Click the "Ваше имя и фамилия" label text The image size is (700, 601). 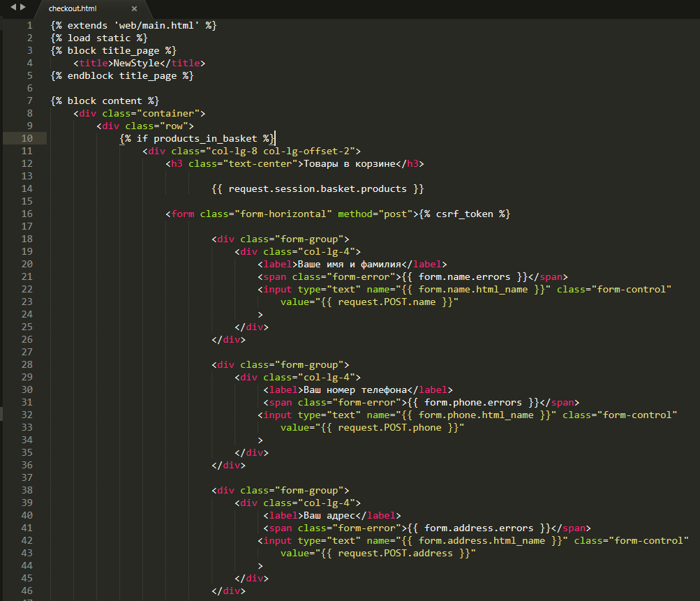351,265
